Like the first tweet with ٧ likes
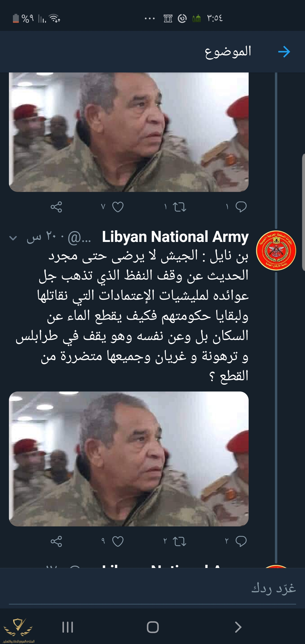Image resolution: width=305 pixels, height=644 pixels. click(118, 207)
